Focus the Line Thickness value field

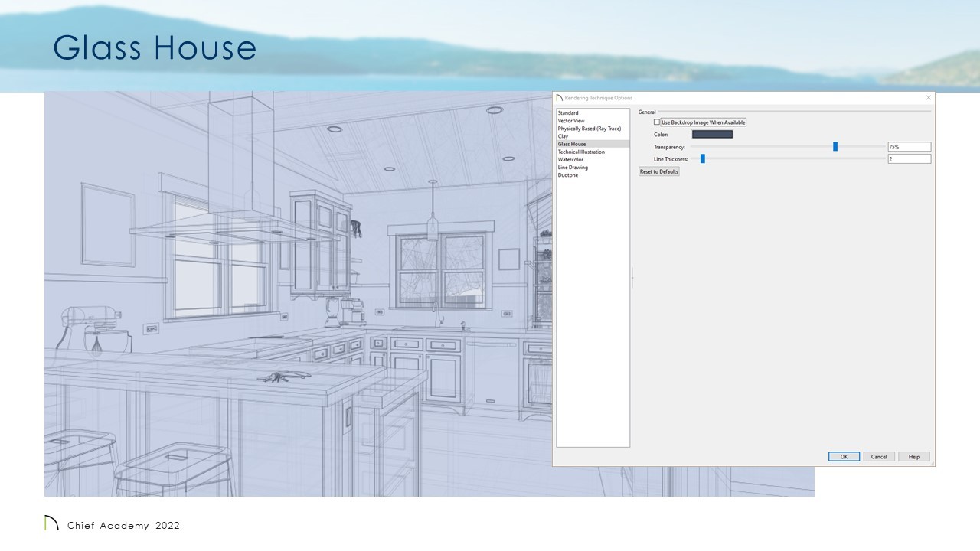(909, 159)
